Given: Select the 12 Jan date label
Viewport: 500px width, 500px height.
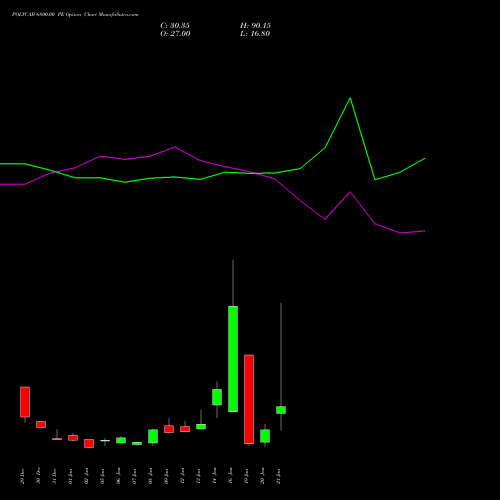Looking at the screenshot, I should pos(182,476).
